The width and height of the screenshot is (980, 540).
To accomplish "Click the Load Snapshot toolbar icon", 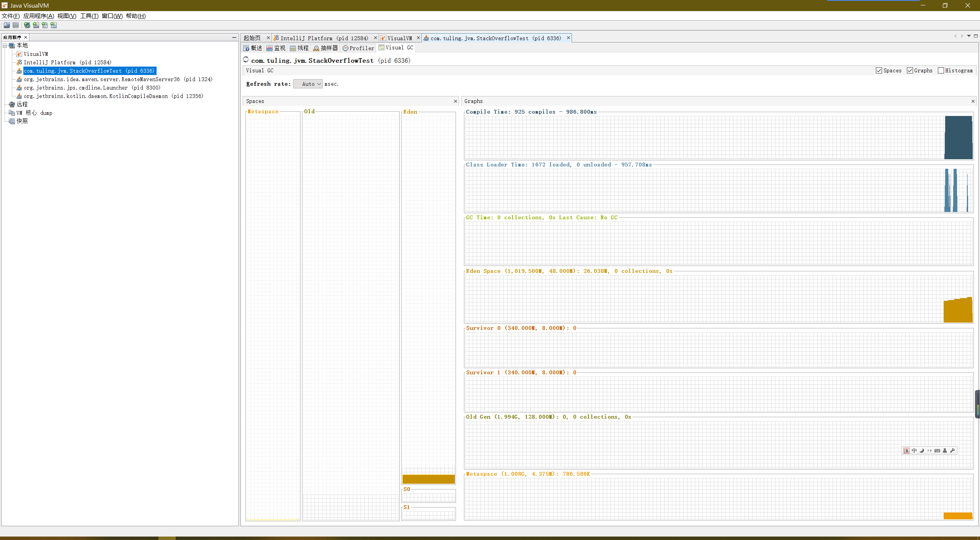I will 7,25.
